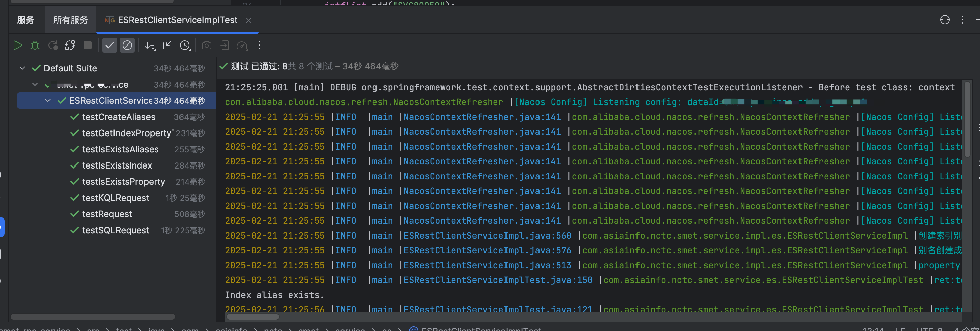The height and width of the screenshot is (331, 980).
Task: Toggle Show Ignored tests button
Action: click(x=127, y=45)
